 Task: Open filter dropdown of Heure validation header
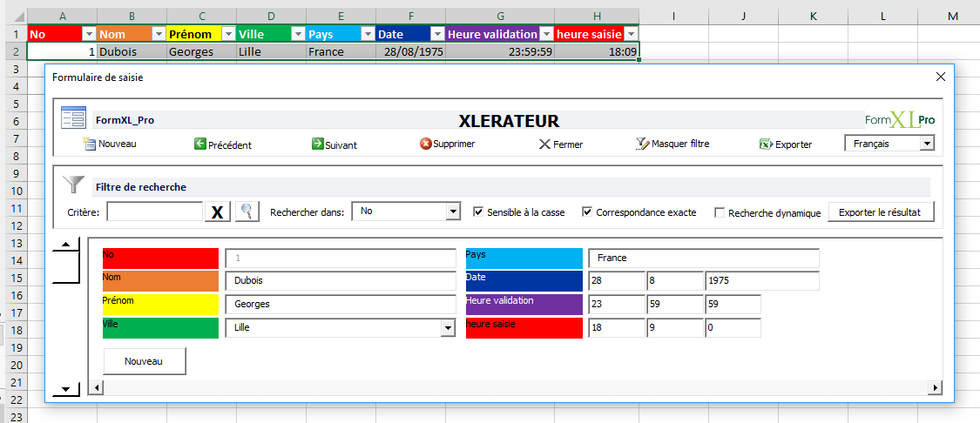click(546, 34)
